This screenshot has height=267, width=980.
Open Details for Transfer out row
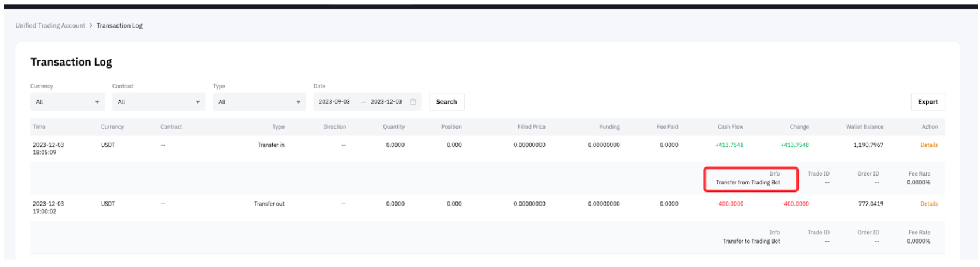928,204
